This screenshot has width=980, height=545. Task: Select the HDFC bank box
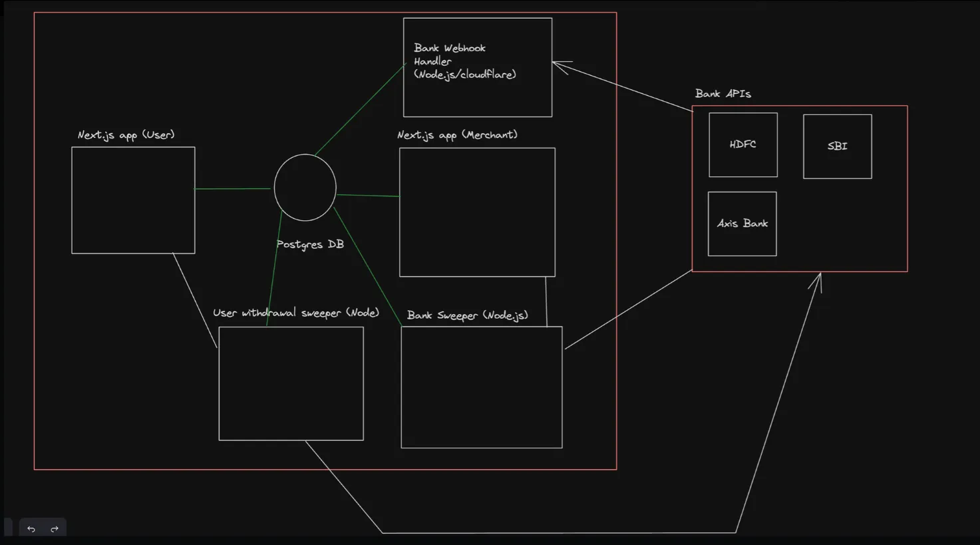(742, 144)
